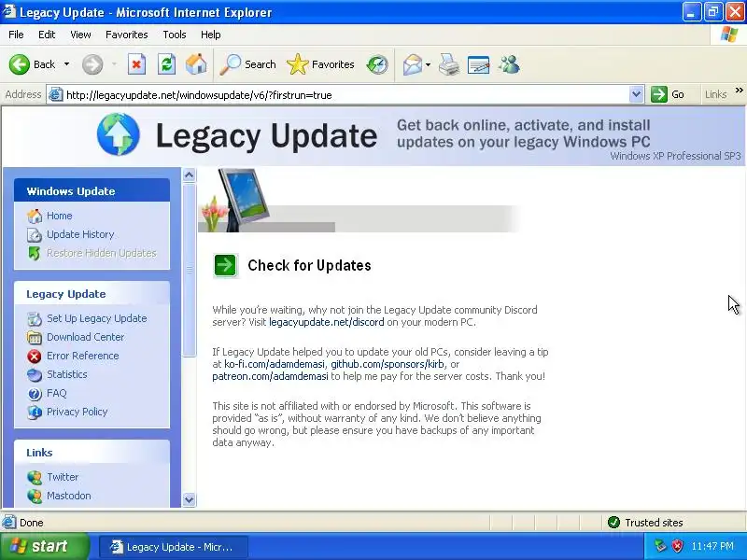Click the Legacy Update globe logo

coord(119,134)
